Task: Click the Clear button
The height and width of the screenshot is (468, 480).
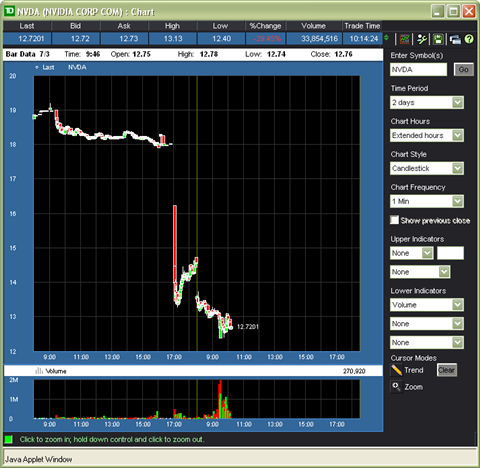Action: click(x=447, y=370)
